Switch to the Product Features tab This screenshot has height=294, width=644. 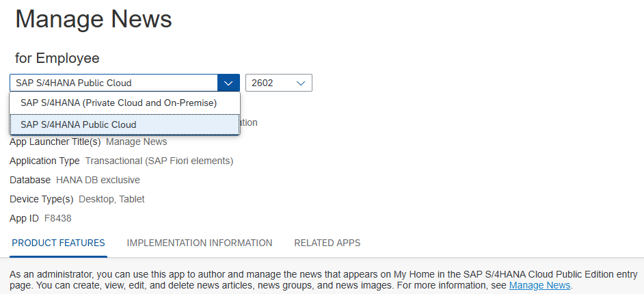pos(58,243)
